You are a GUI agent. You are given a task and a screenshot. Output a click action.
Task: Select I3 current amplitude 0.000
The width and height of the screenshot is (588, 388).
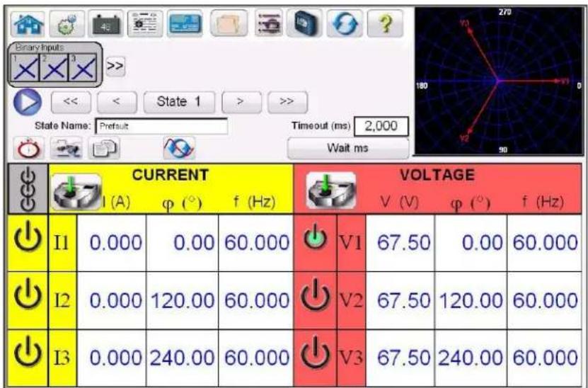111,358
